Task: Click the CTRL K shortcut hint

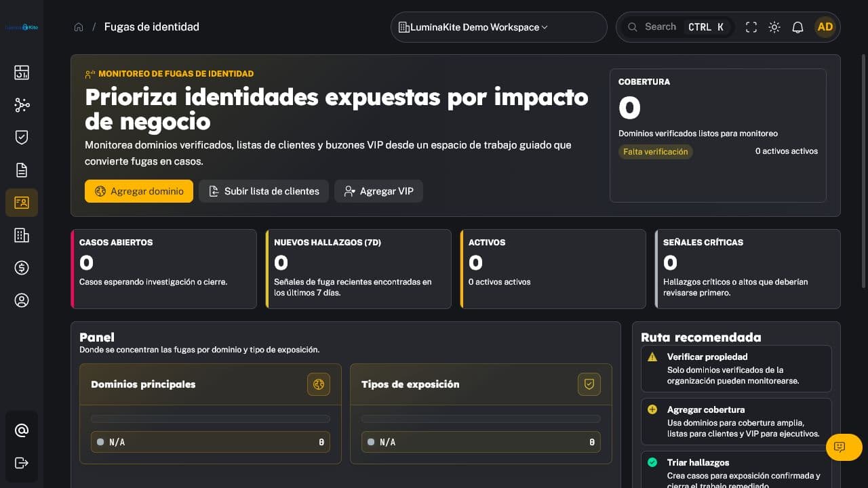Action: coord(706,27)
